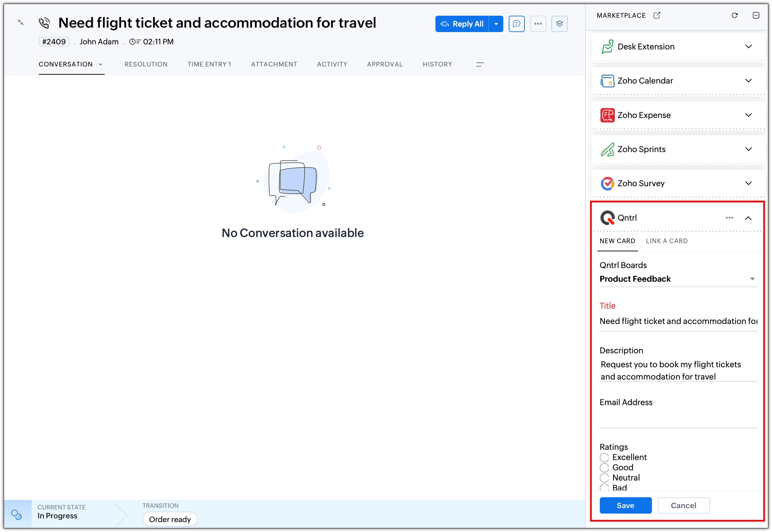Screen dimensions: 772x532
Task: Save the new Qntrl card
Action: click(x=625, y=505)
